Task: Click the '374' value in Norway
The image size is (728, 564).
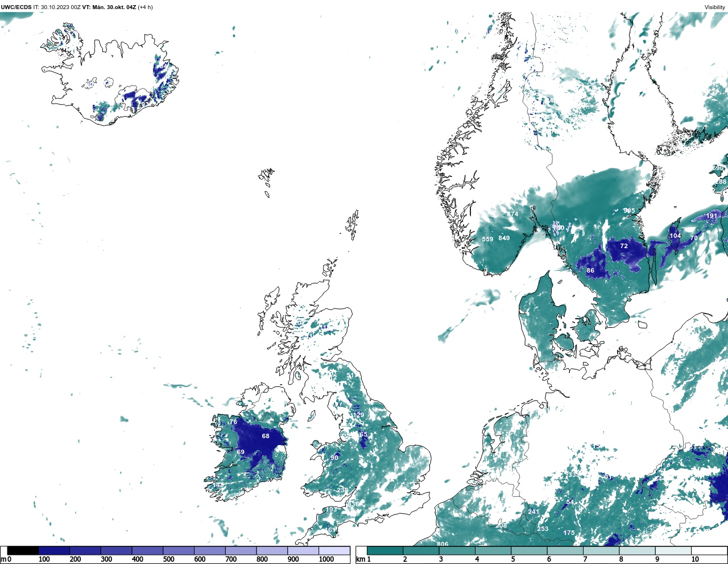Action: [x=512, y=214]
